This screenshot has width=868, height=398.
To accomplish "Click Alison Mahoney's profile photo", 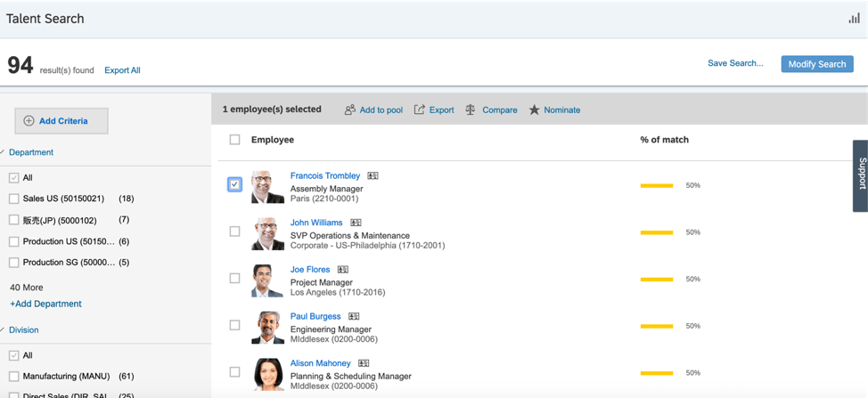I will tap(267, 374).
